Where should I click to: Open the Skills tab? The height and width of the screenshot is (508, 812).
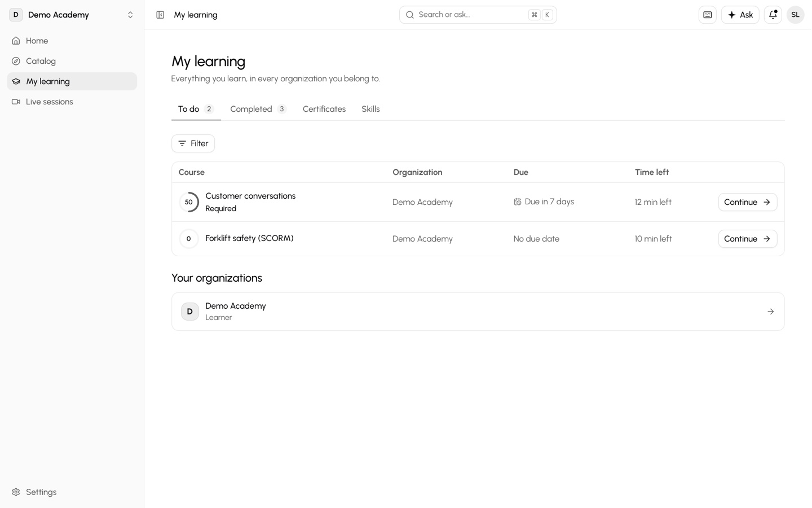[370, 109]
